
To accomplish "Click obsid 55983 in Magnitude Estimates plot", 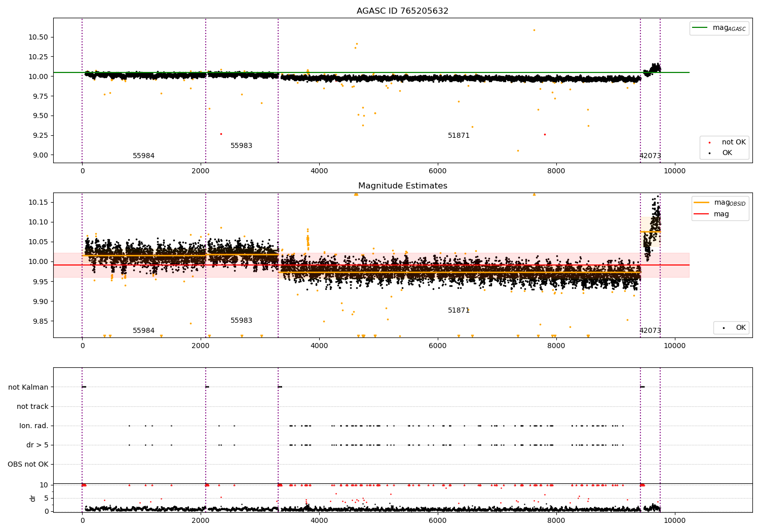I will (241, 321).
